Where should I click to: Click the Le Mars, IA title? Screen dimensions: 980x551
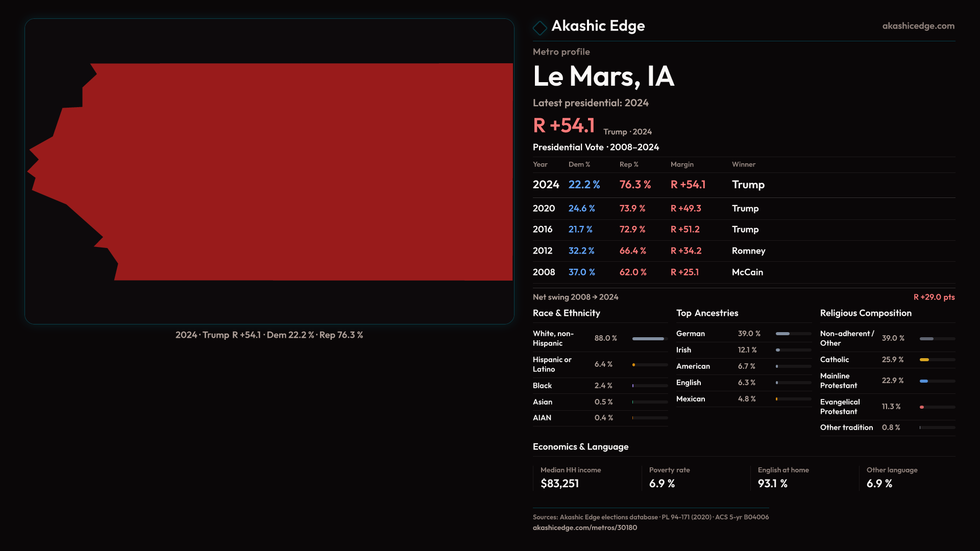(x=603, y=77)
